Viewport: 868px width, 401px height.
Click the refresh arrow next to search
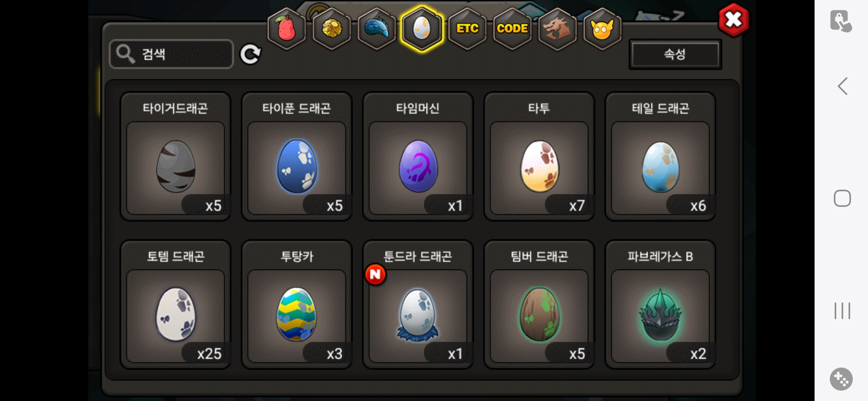(250, 55)
